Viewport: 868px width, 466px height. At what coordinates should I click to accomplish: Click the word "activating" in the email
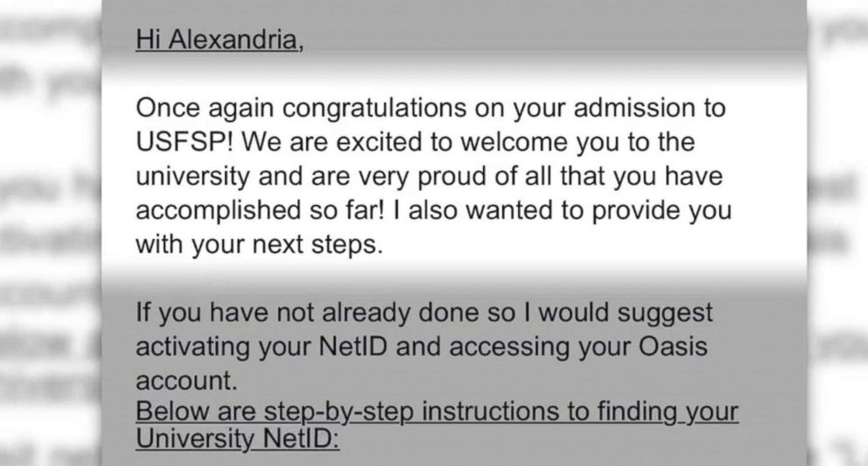point(192,347)
